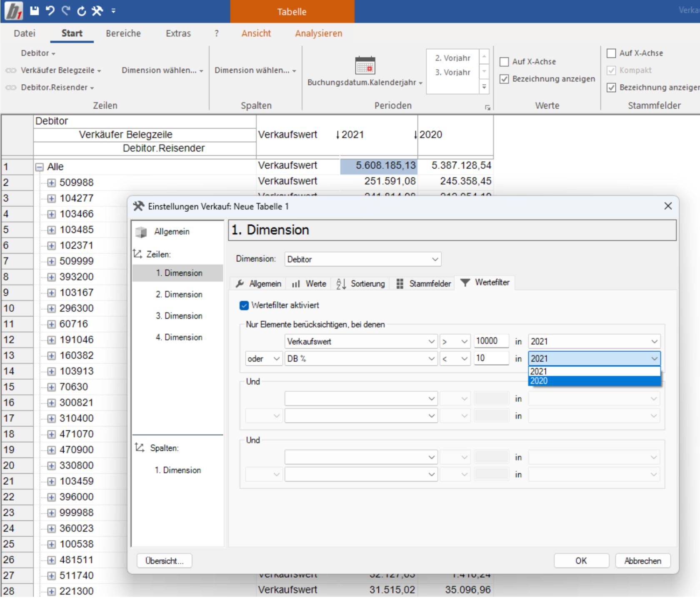700x598 pixels.
Task: Open Buchungsdatum.Kalenderjahr dropdown in ribbon
Action: [365, 83]
